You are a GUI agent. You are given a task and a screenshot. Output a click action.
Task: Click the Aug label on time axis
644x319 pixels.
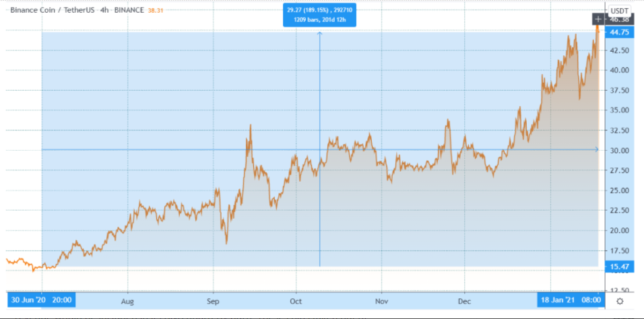pyautogui.click(x=128, y=300)
